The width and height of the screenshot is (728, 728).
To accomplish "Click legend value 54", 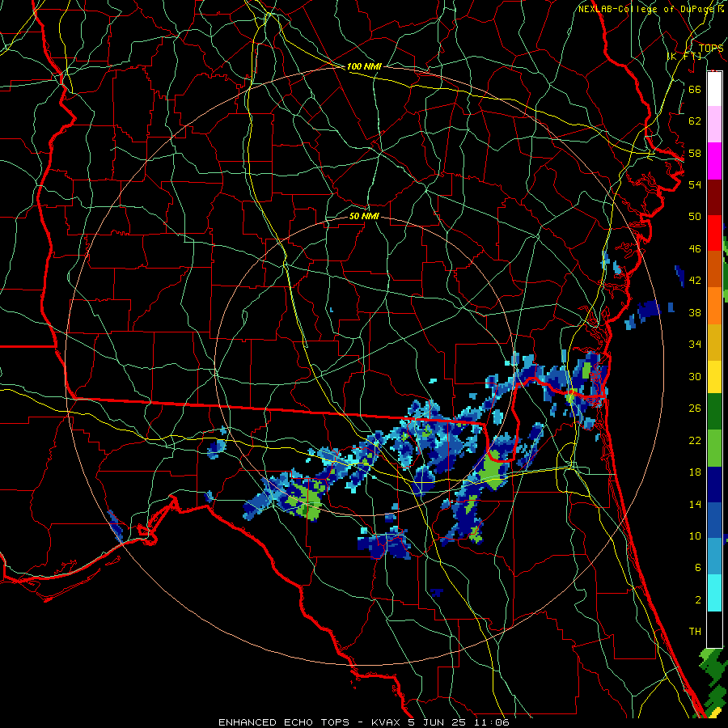I will tap(695, 184).
